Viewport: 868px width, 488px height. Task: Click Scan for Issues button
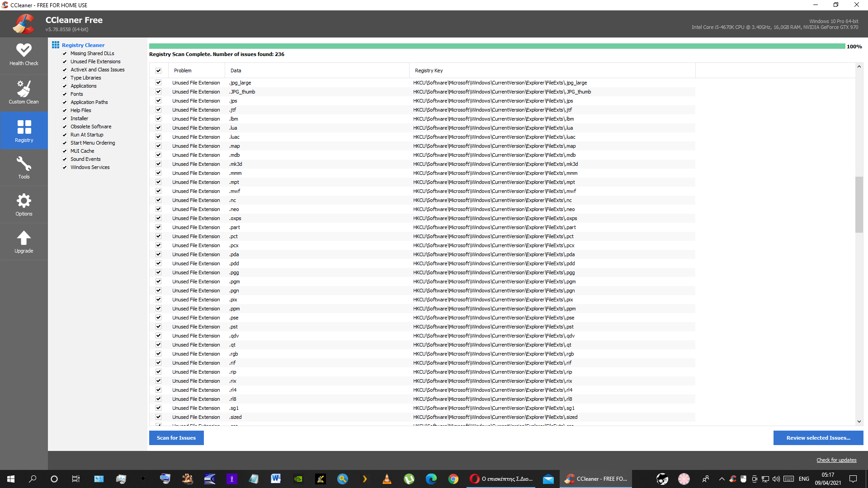pyautogui.click(x=176, y=438)
